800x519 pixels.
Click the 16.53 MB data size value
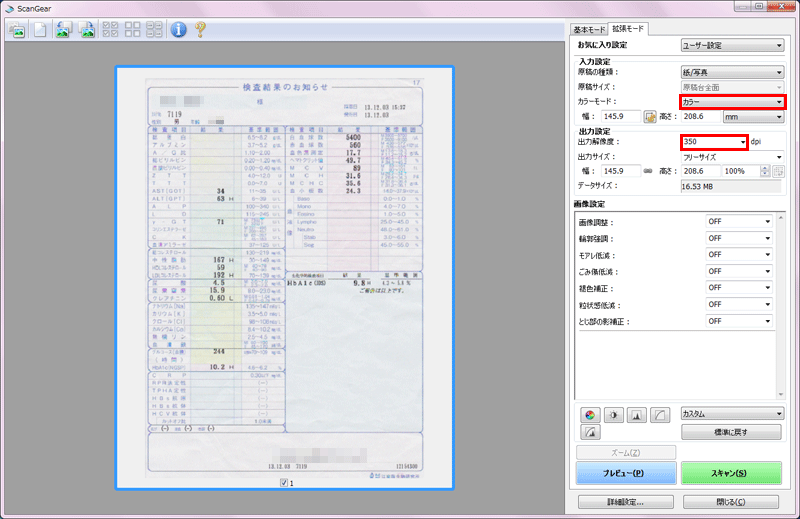pyautogui.click(x=731, y=187)
